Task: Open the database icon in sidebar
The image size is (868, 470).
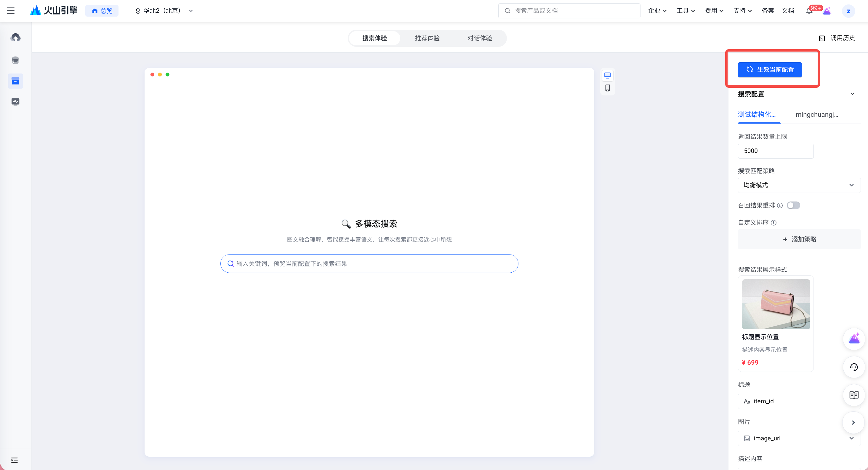Action: point(15,60)
